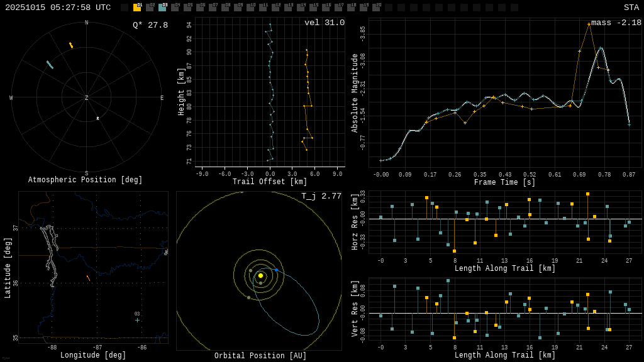Viewport: 644px width, 362px height.
Task: Select the blue Earth marker on orbit
Action: click(x=276, y=270)
